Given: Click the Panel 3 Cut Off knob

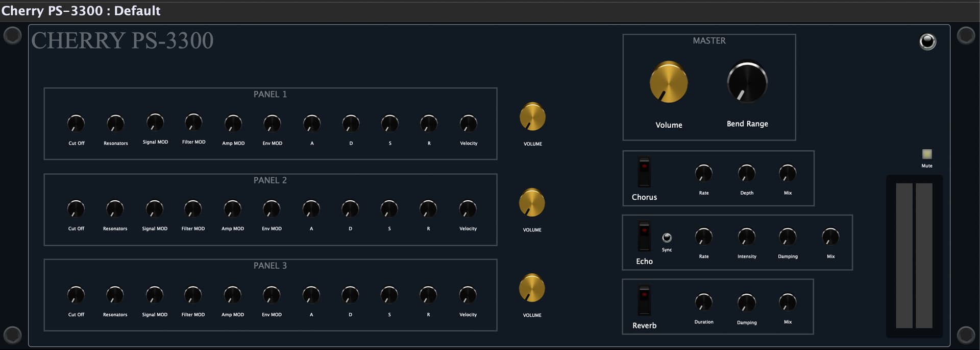Looking at the screenshot, I should [x=76, y=294].
